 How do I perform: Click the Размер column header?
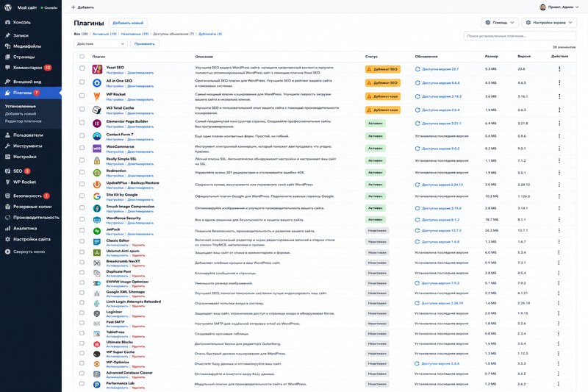coord(491,57)
